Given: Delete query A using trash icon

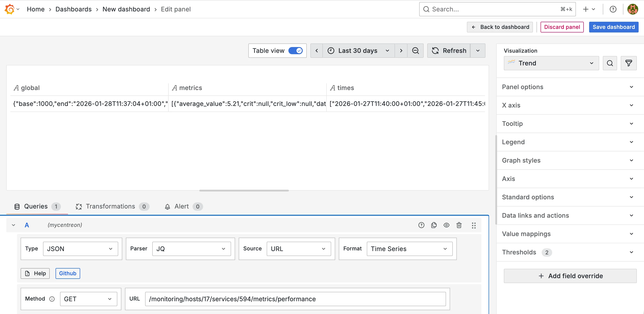Looking at the screenshot, I should click(x=459, y=225).
